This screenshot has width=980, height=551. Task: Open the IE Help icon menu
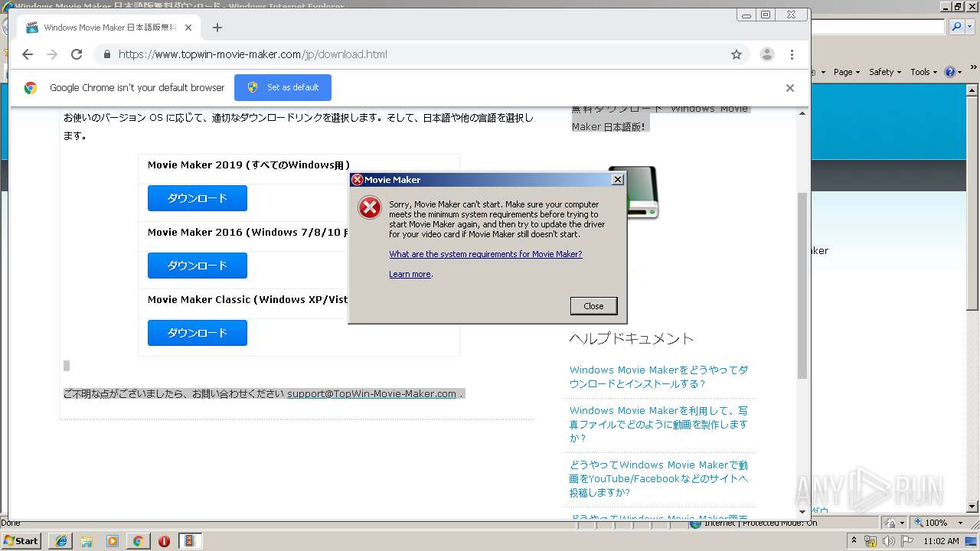[x=952, y=72]
